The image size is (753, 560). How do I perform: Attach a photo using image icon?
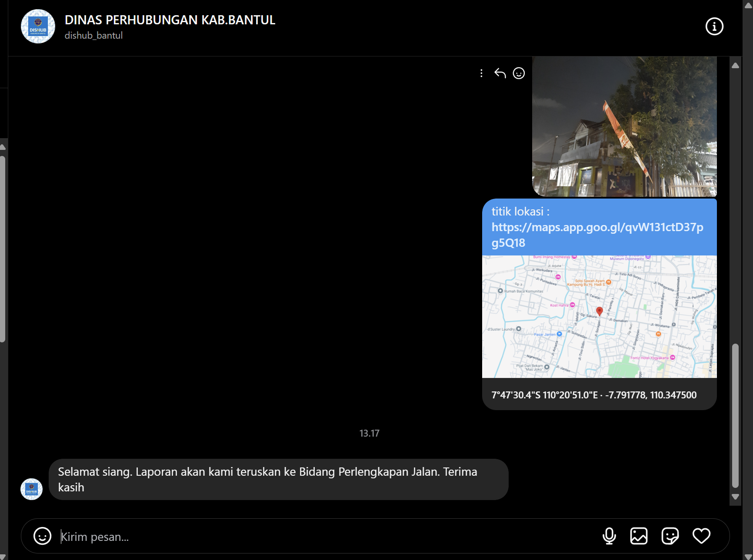639,536
